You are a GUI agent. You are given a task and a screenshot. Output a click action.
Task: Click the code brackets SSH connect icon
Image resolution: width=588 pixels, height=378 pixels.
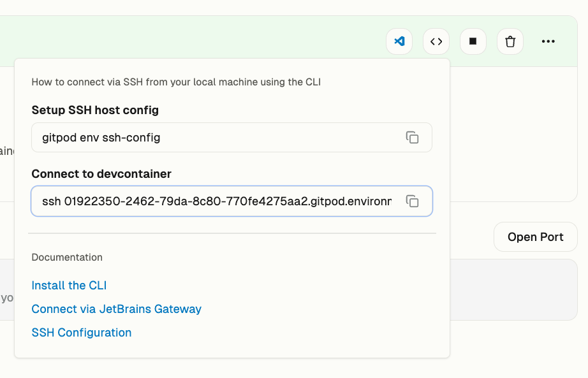(x=436, y=41)
